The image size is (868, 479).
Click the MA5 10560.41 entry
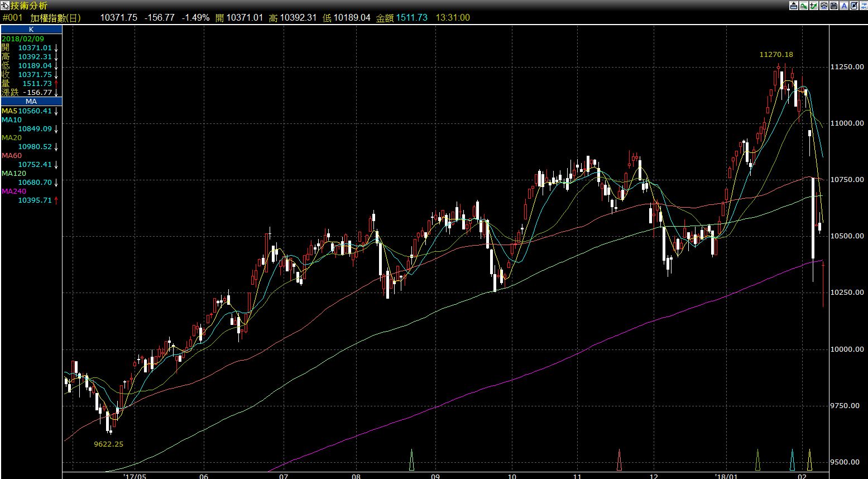pos(30,111)
